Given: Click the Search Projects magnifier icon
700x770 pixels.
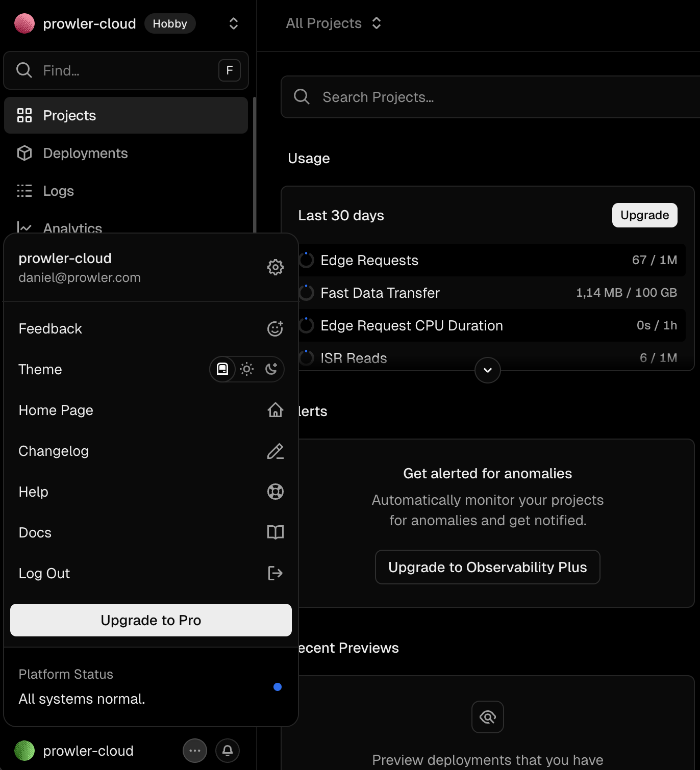Looking at the screenshot, I should click(302, 96).
